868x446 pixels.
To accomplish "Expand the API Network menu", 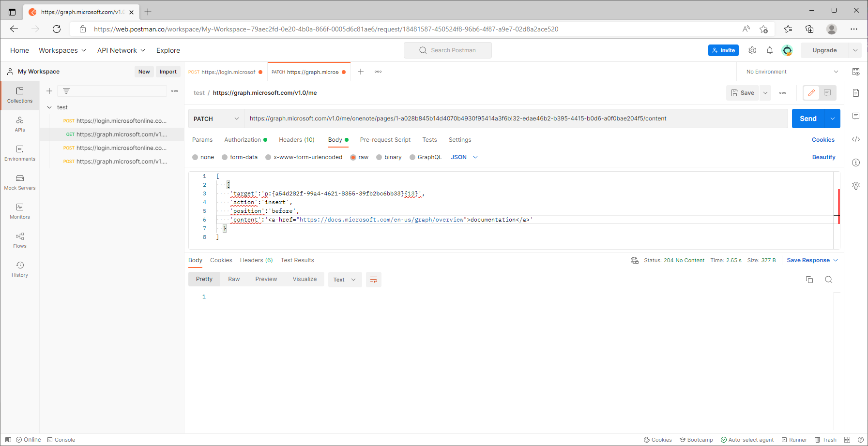I will [121, 50].
